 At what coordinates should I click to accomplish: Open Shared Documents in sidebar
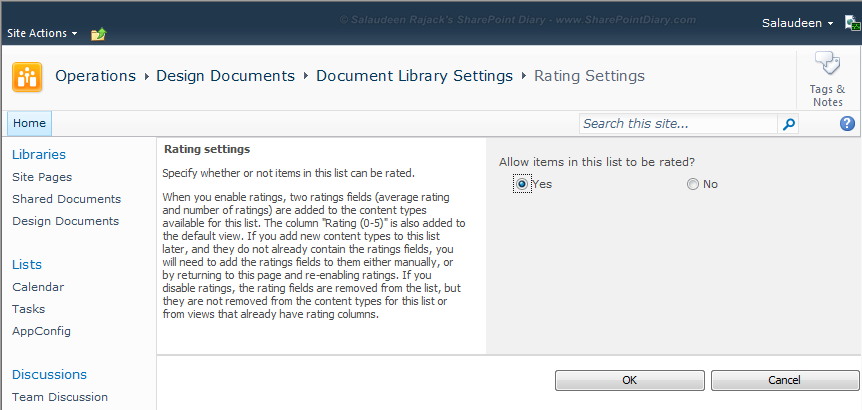pyautogui.click(x=67, y=199)
